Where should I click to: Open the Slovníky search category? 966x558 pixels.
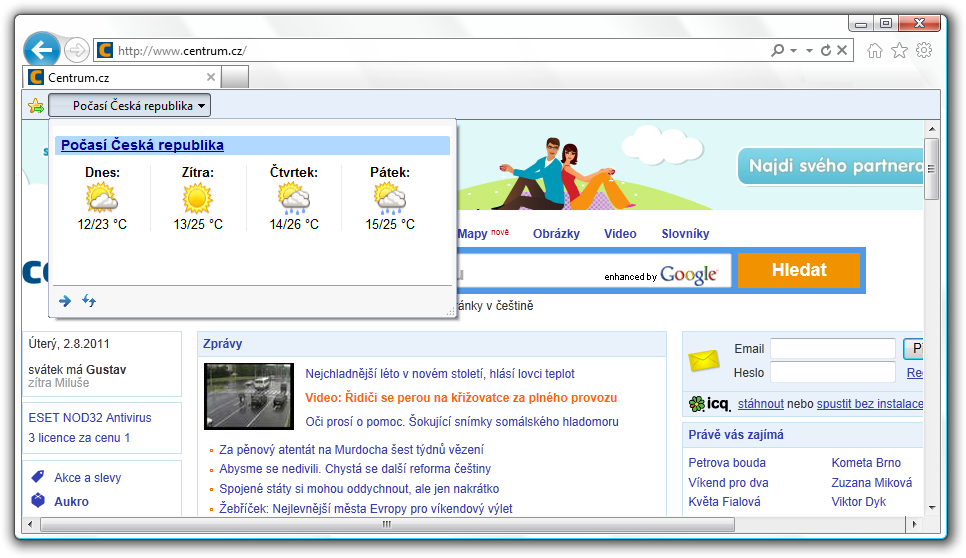coord(685,233)
